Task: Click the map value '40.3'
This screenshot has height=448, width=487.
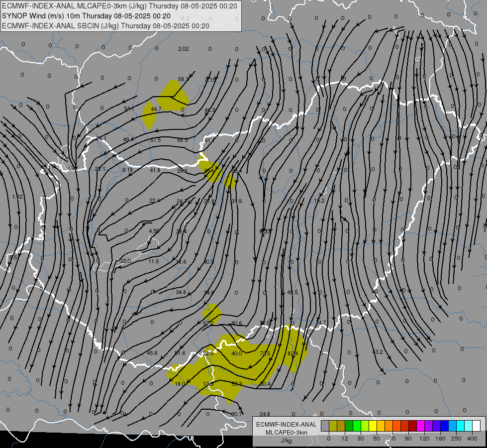Action: pos(209,262)
